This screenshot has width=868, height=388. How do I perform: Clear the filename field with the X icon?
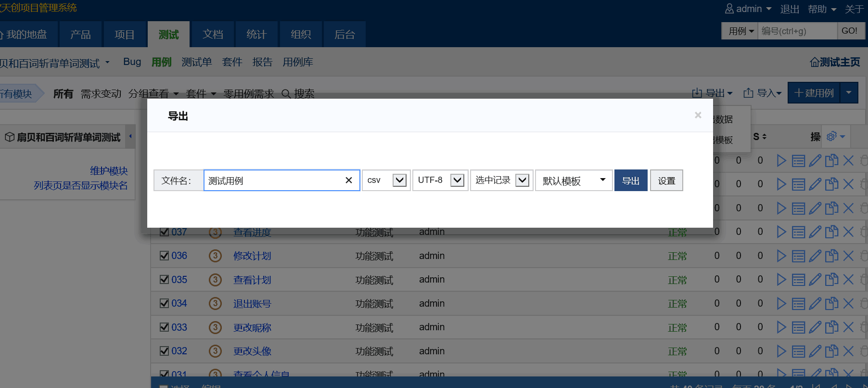tap(349, 180)
